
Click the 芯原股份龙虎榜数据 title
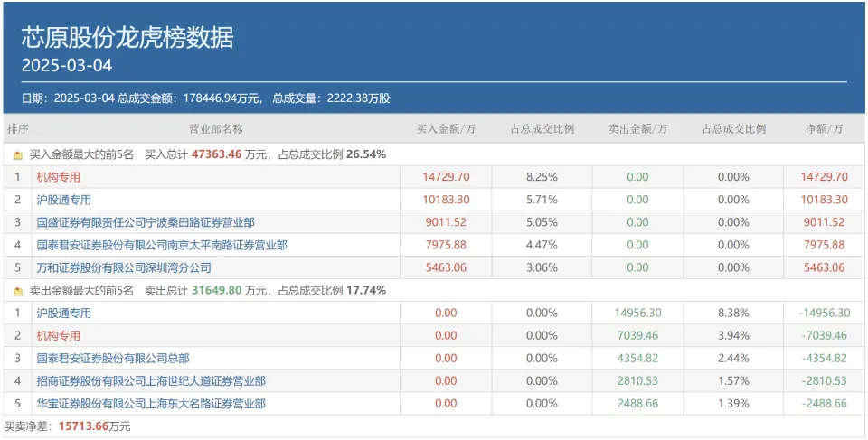tap(127, 37)
